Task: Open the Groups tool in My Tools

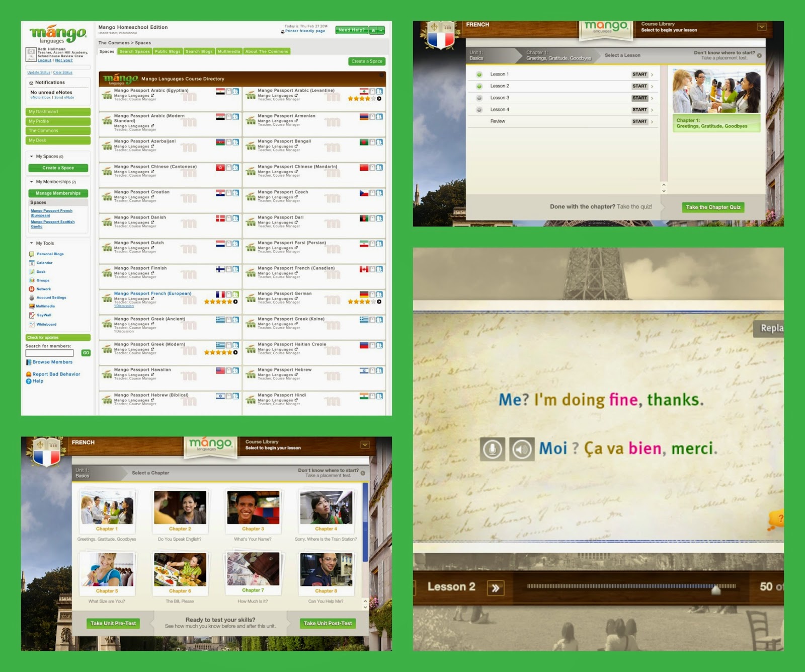Action: (43, 280)
